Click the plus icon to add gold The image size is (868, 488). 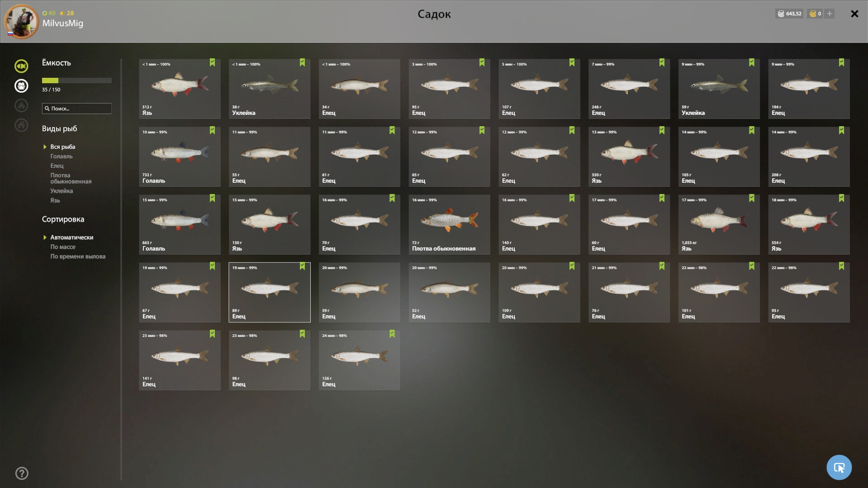(830, 14)
